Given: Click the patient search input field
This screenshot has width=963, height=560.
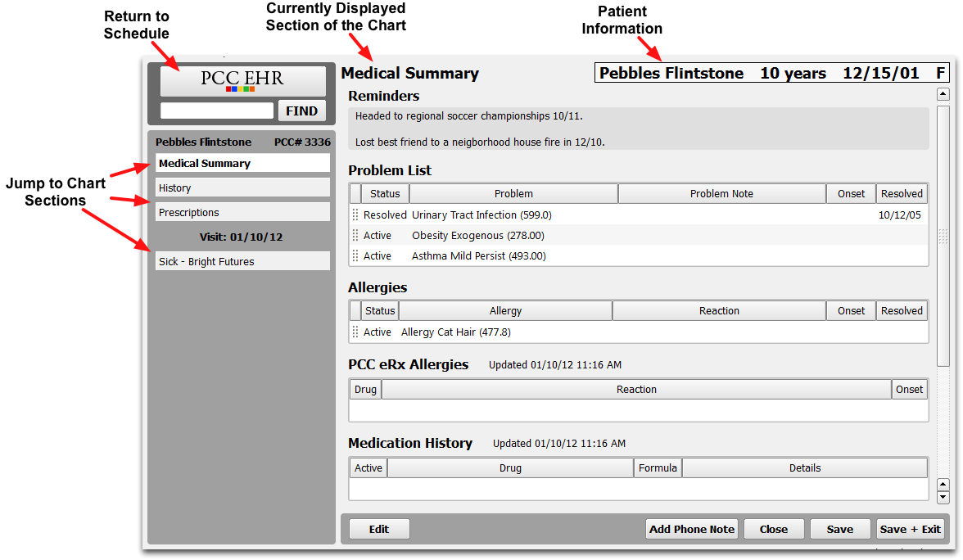Looking at the screenshot, I should [x=217, y=111].
